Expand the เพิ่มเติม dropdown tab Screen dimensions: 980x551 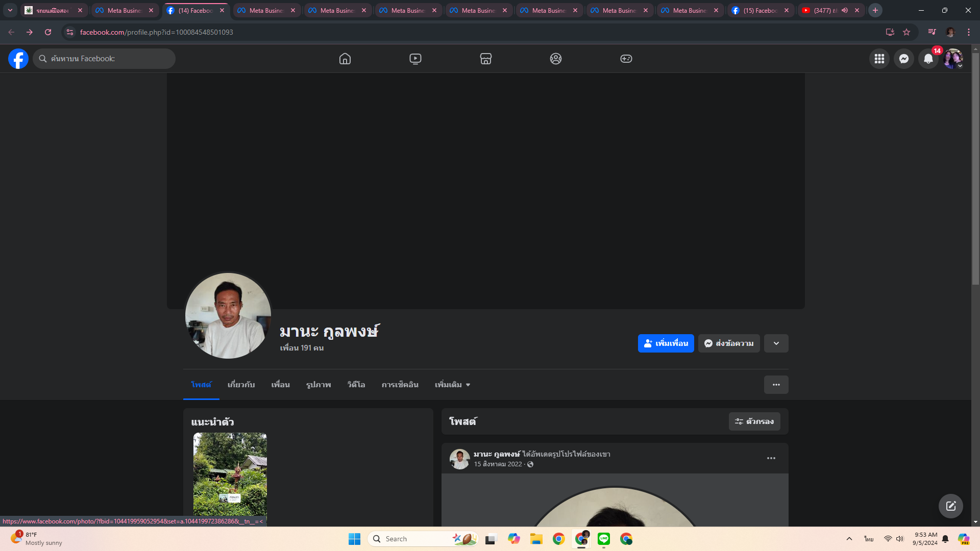coord(452,385)
